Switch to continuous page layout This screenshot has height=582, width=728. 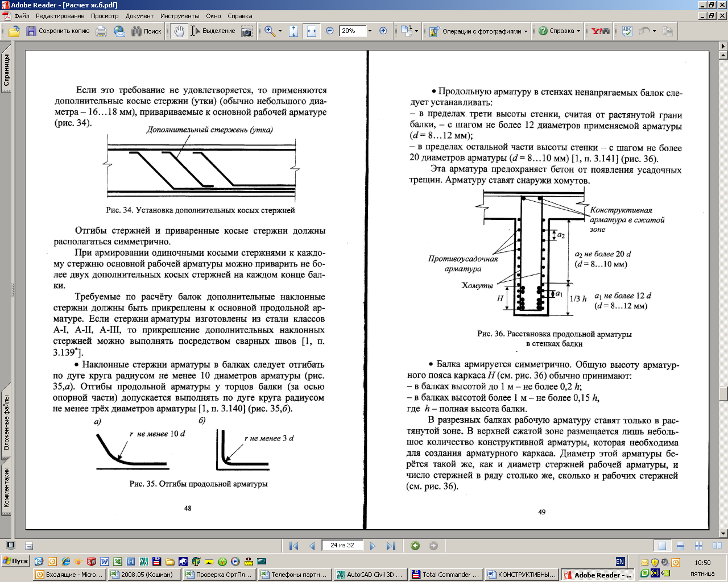tap(680, 546)
